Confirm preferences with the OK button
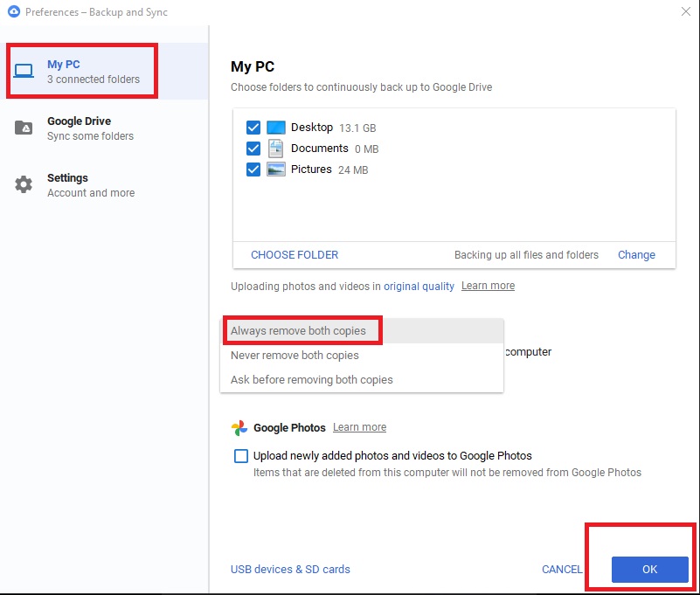This screenshot has width=700, height=595. point(649,569)
